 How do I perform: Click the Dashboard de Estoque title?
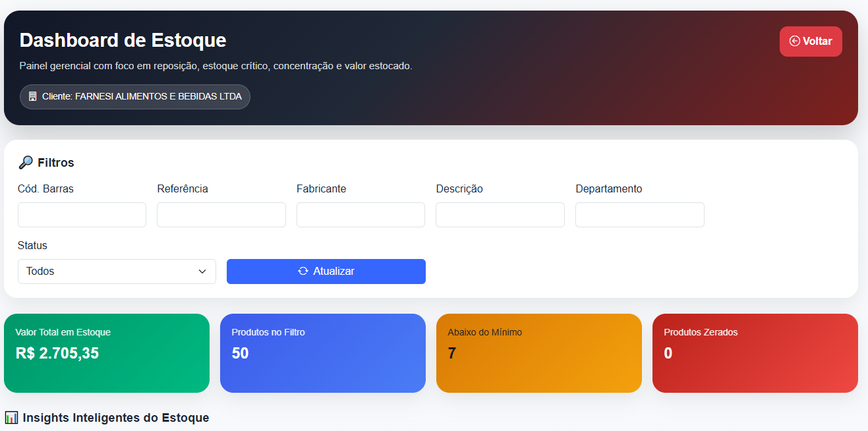[122, 40]
